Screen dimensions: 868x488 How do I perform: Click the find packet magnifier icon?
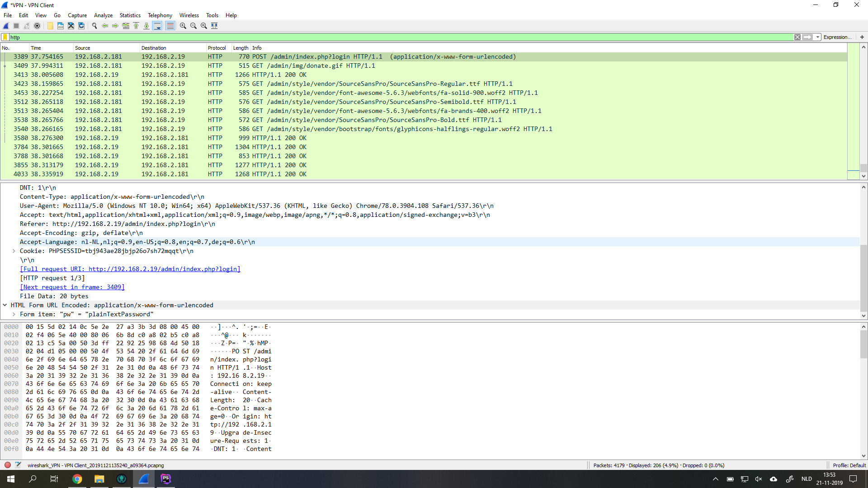94,26
